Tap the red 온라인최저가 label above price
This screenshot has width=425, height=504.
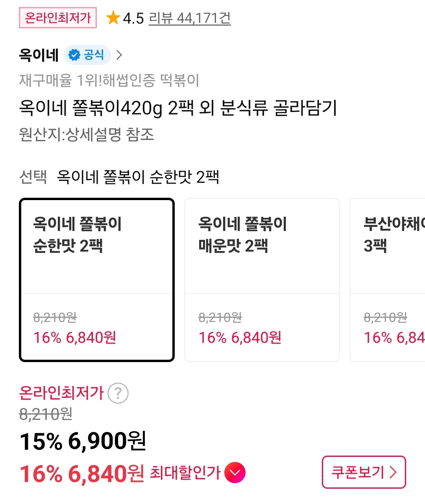(61, 393)
